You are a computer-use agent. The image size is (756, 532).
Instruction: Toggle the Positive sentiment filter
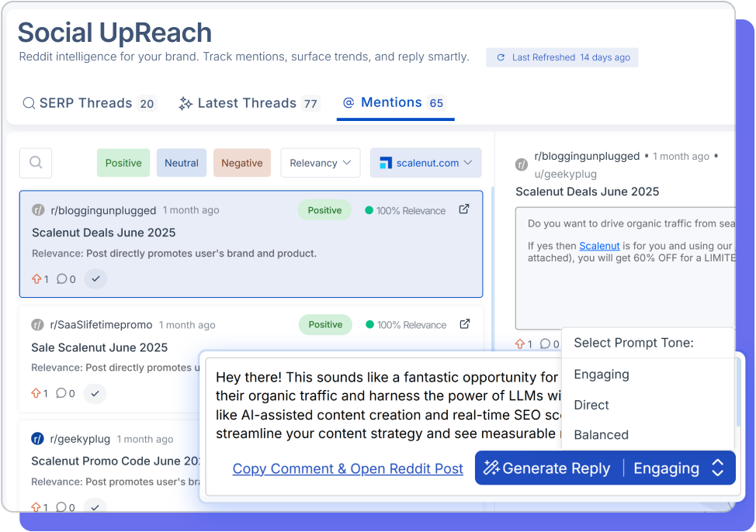(x=123, y=163)
